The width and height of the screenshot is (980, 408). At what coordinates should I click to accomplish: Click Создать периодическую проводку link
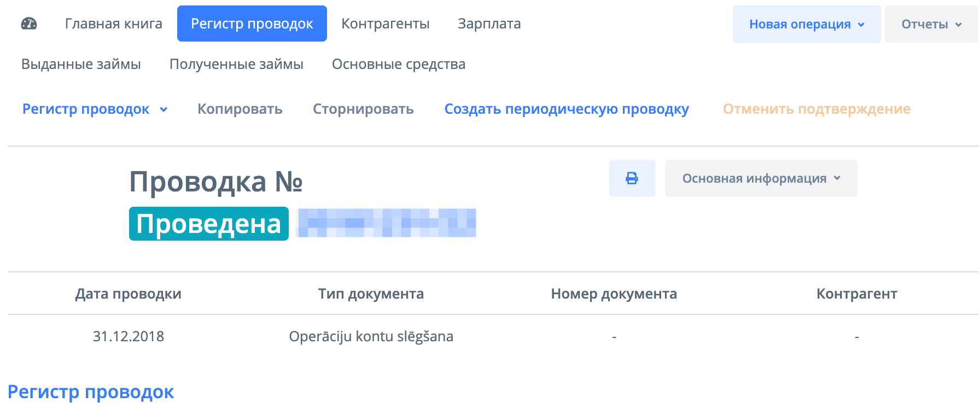[567, 109]
